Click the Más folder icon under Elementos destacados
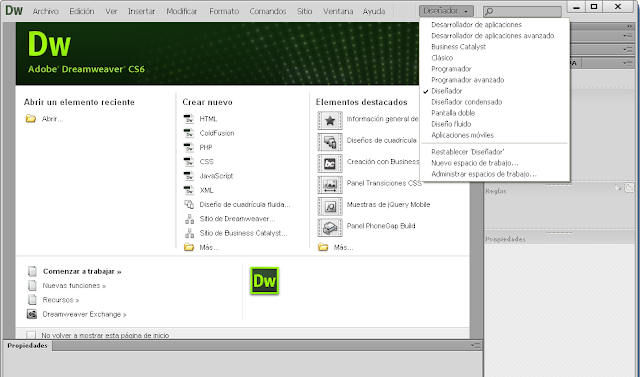This screenshot has width=640, height=377. pyautogui.click(x=323, y=247)
